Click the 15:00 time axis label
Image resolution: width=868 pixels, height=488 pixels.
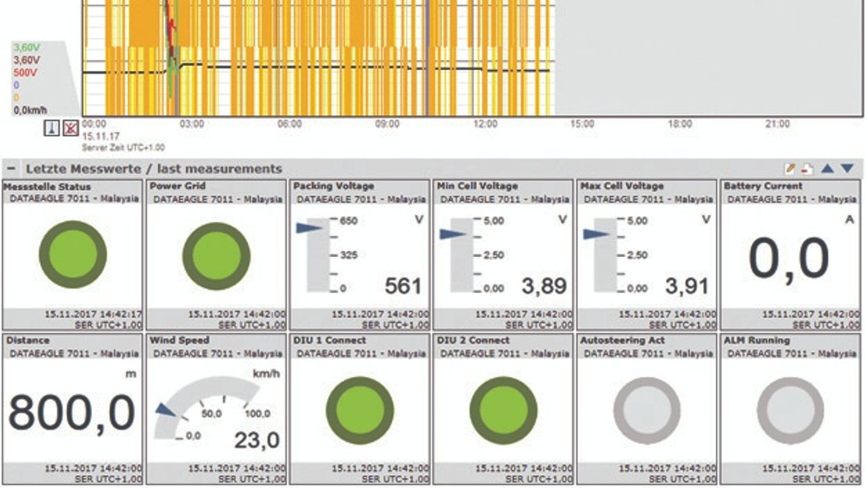[x=583, y=124]
